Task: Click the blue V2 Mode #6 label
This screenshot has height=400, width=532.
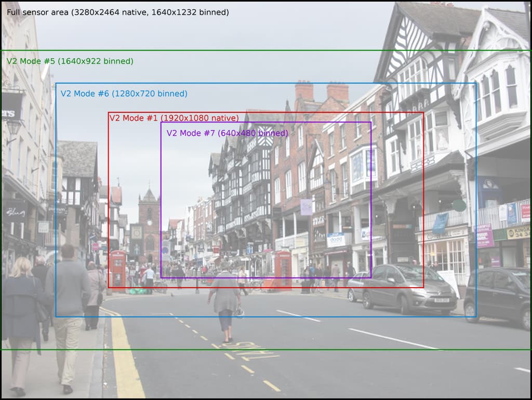Action: [124, 94]
